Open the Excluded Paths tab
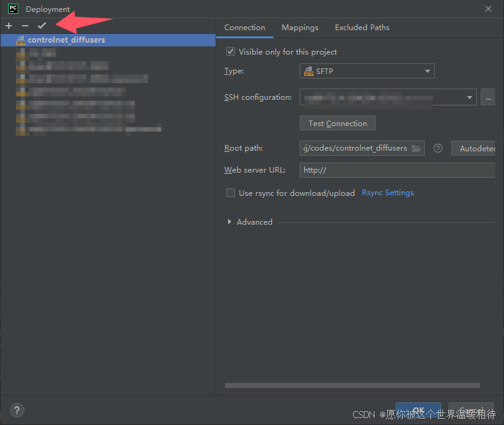Viewport: 504px width, 425px height. 362,28
